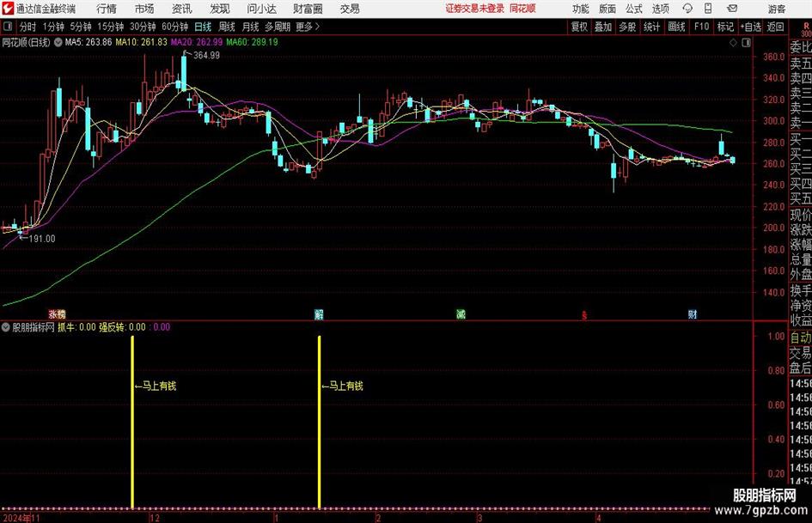The width and height of the screenshot is (812, 523).
Task: Switch to 1分钟 period
Action: click(53, 27)
